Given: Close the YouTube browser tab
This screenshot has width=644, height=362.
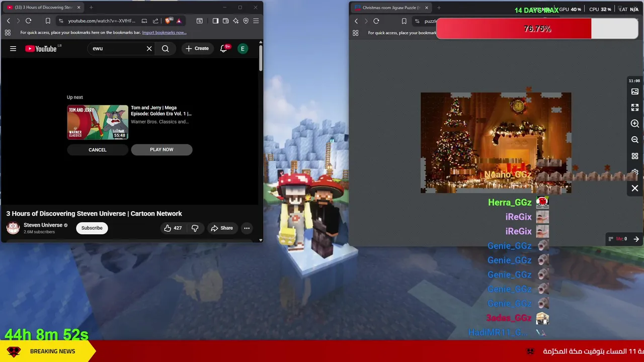Looking at the screenshot, I should (78, 8).
